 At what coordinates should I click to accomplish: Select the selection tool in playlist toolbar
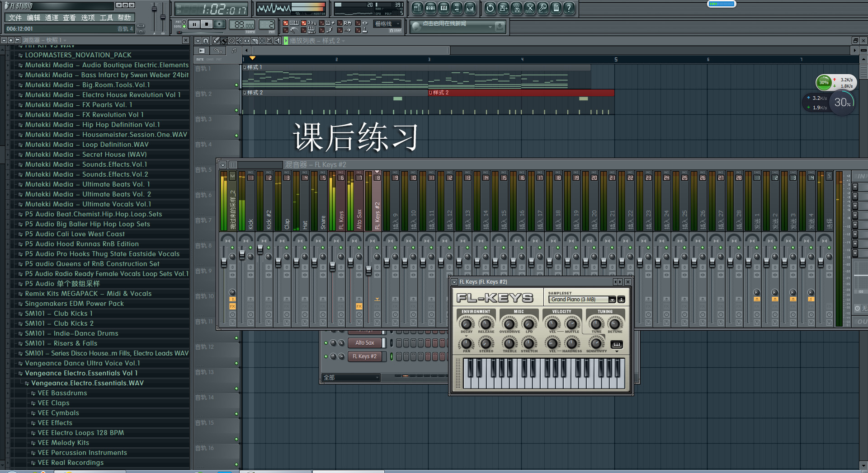pyautogui.click(x=262, y=41)
